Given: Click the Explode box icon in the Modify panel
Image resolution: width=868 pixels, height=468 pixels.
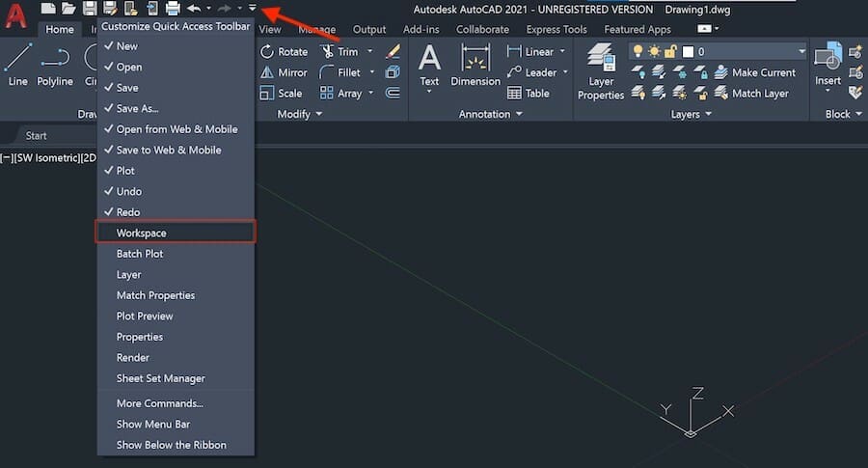Looking at the screenshot, I should (393, 72).
